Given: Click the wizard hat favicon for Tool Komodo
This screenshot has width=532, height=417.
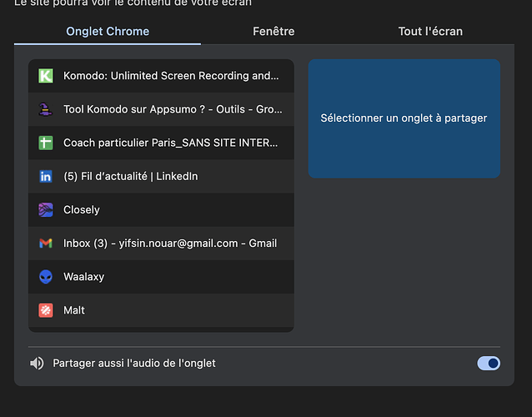Looking at the screenshot, I should click(46, 109).
